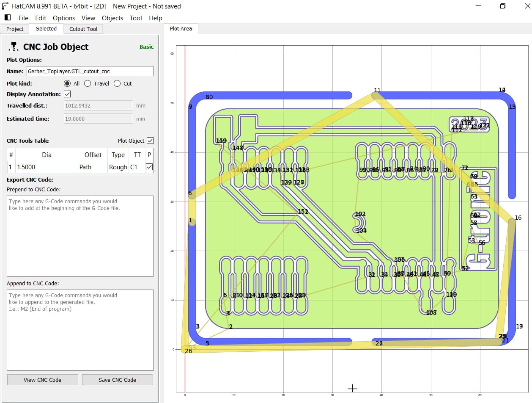Click the green Basic level label
532x403 pixels.
pos(146,47)
